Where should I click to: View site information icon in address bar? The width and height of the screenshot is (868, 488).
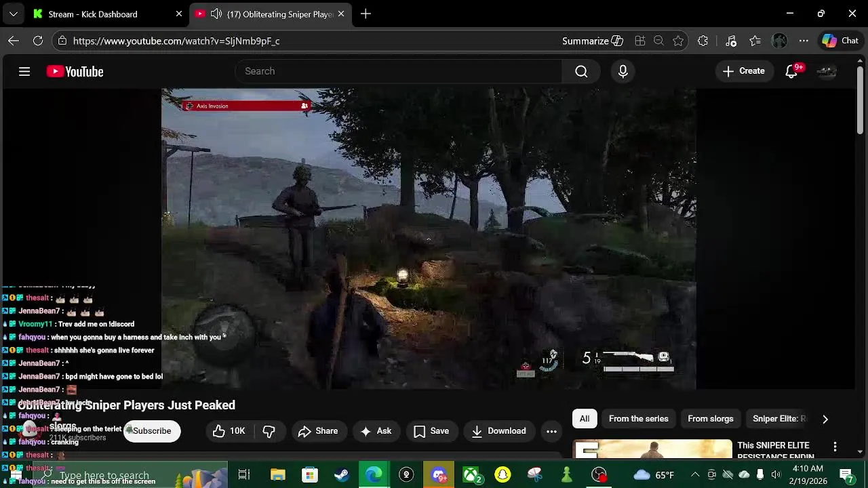point(62,41)
